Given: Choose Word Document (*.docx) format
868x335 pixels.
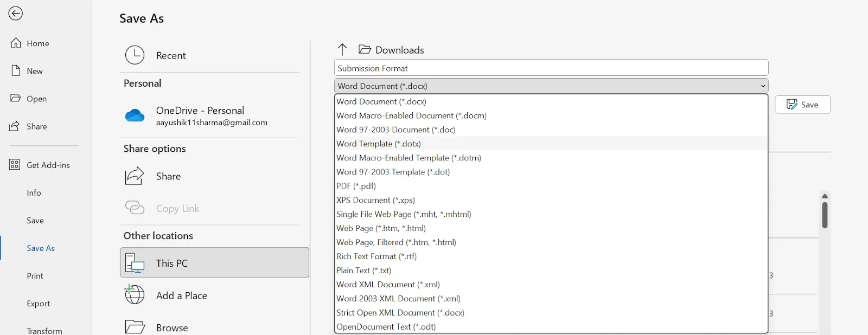Looking at the screenshot, I should point(551,101).
